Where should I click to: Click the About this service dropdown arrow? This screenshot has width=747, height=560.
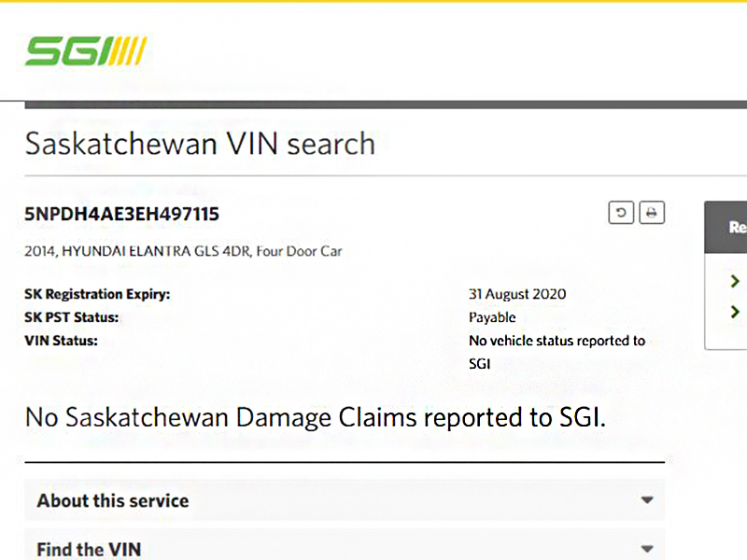647,500
